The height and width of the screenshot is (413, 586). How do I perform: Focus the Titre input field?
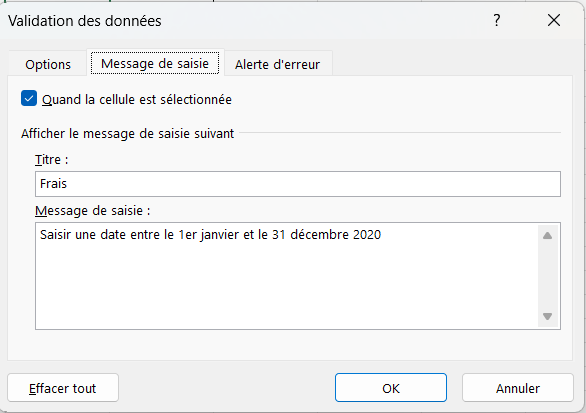tap(298, 184)
